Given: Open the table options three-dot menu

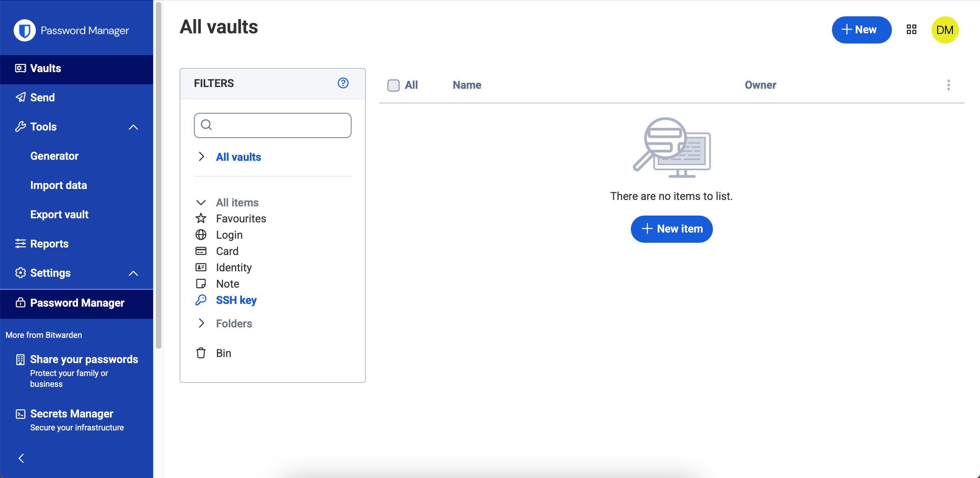Looking at the screenshot, I should tap(948, 85).
